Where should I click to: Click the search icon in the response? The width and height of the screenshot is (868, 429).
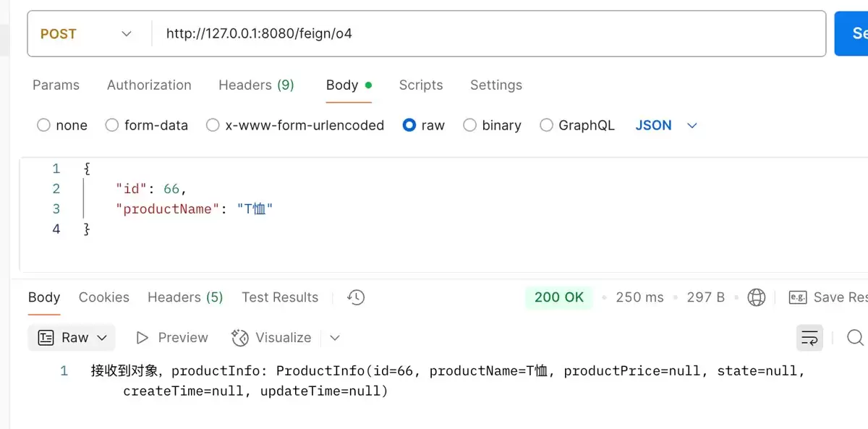point(855,338)
